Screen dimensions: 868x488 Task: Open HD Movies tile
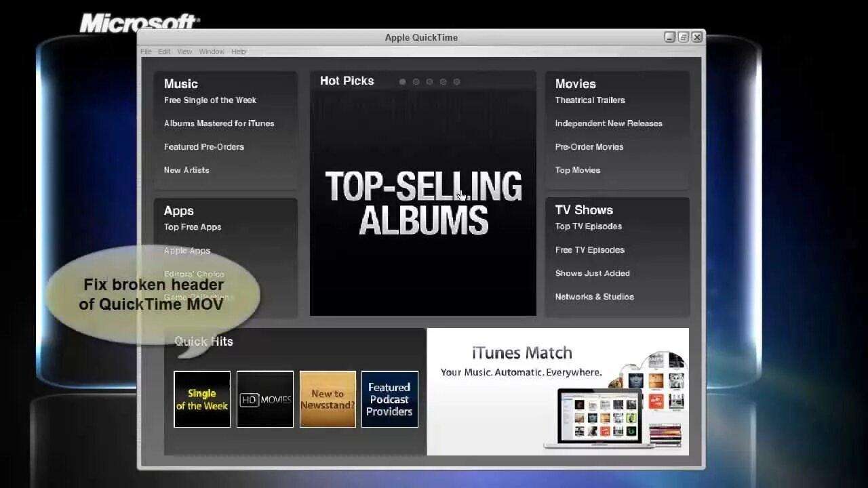tap(265, 399)
